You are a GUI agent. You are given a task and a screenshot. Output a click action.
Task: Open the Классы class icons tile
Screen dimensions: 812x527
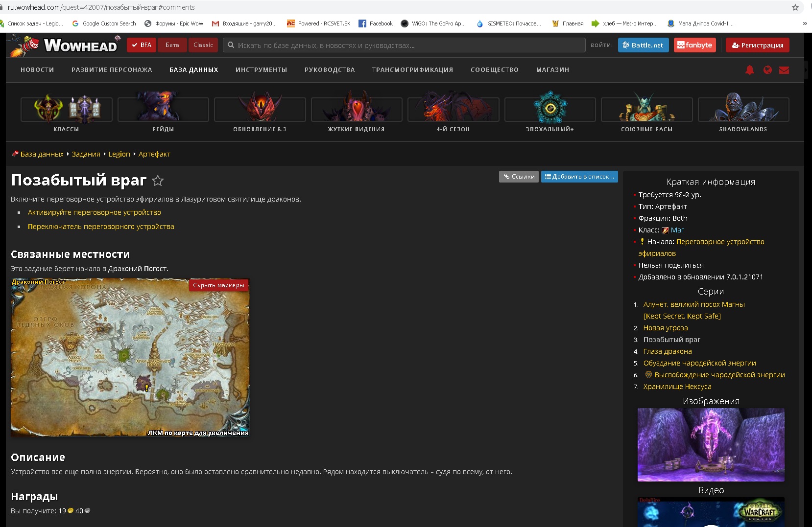click(66, 110)
